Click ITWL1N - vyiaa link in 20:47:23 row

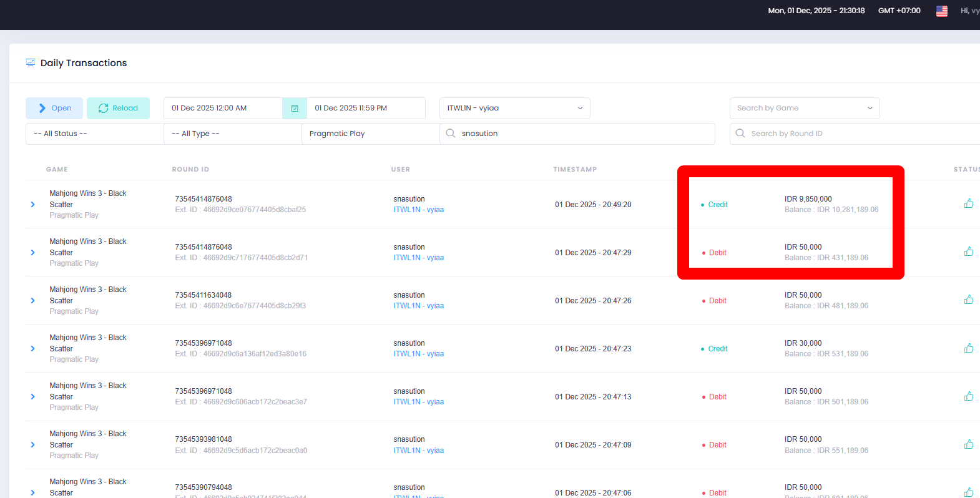pyautogui.click(x=418, y=354)
